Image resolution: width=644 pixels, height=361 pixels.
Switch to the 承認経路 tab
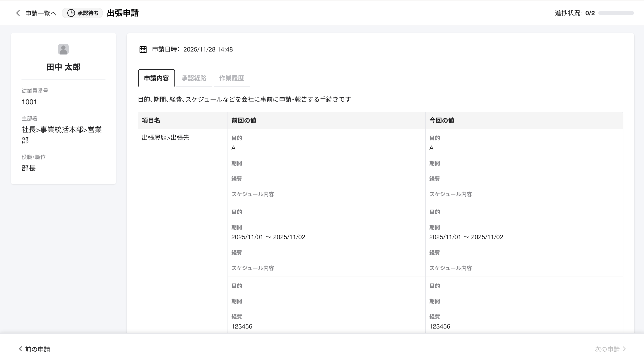(x=194, y=78)
